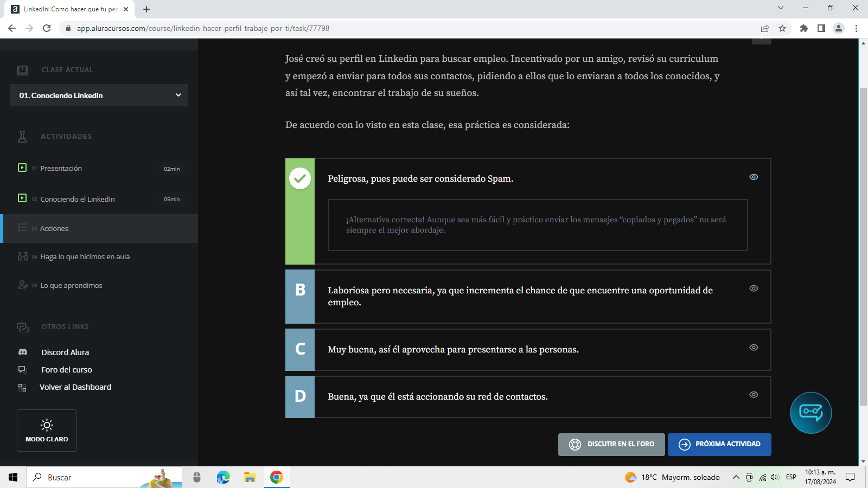This screenshot has width=868, height=488.
Task: Open the tab search chevron
Action: point(781,8)
